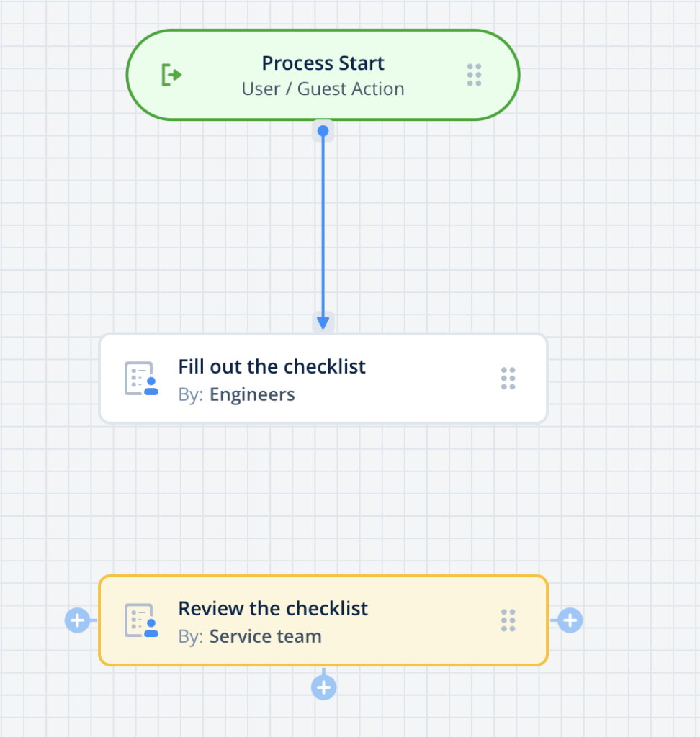
Task: Click the drag handle on Review the checklist
Action: point(508,620)
